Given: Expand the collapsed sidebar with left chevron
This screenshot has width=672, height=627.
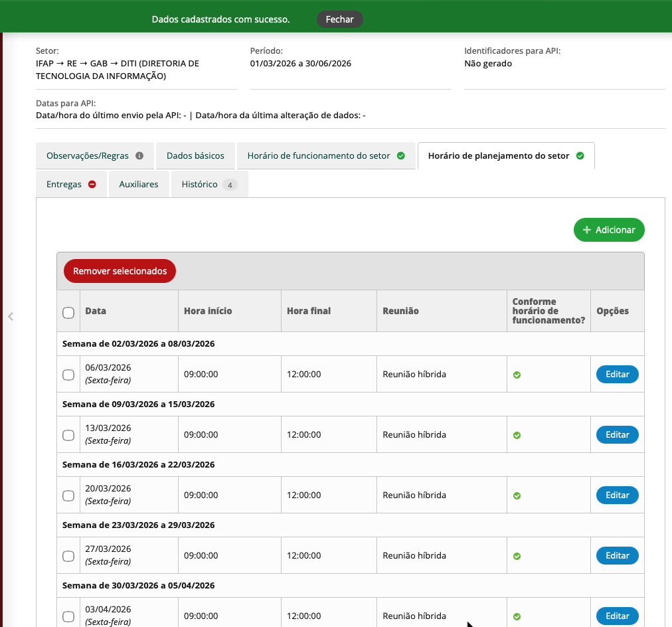Looking at the screenshot, I should pos(10,316).
